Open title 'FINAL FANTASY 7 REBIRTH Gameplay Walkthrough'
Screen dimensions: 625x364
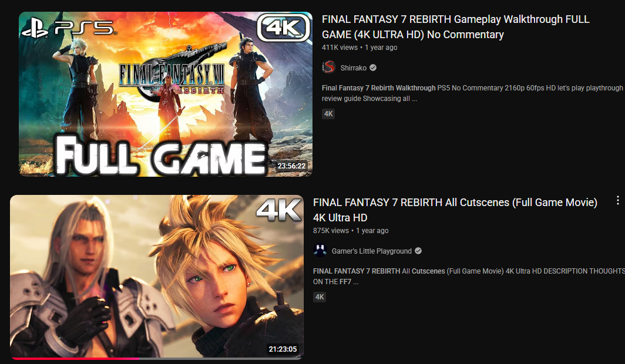point(456,26)
